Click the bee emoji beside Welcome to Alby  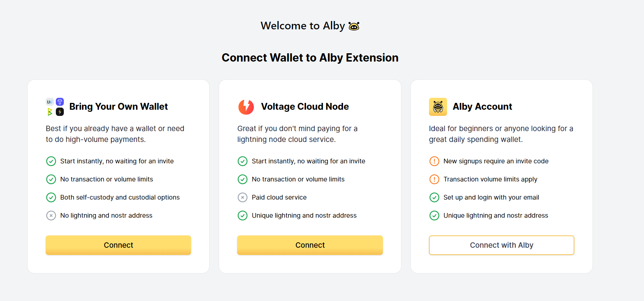pyautogui.click(x=354, y=26)
